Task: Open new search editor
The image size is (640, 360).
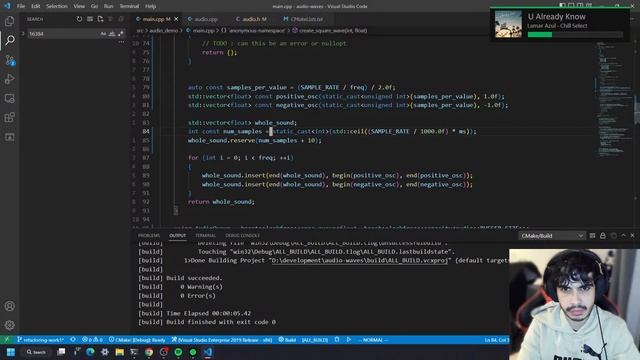Action: 100,19
